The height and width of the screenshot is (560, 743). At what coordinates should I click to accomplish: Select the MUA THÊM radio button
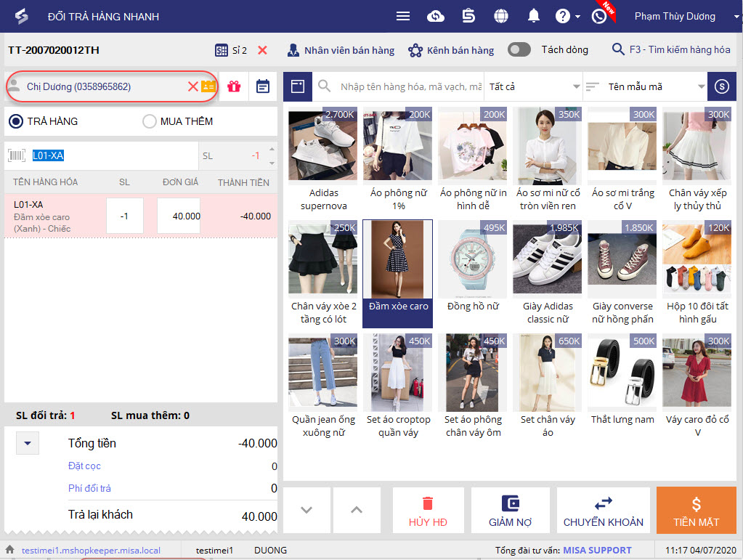pyautogui.click(x=150, y=121)
